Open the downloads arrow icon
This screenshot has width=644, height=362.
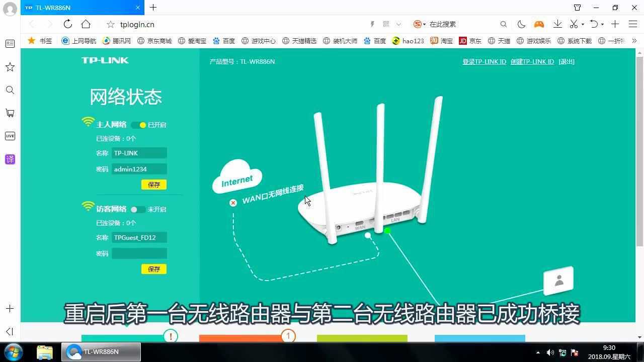point(557,24)
